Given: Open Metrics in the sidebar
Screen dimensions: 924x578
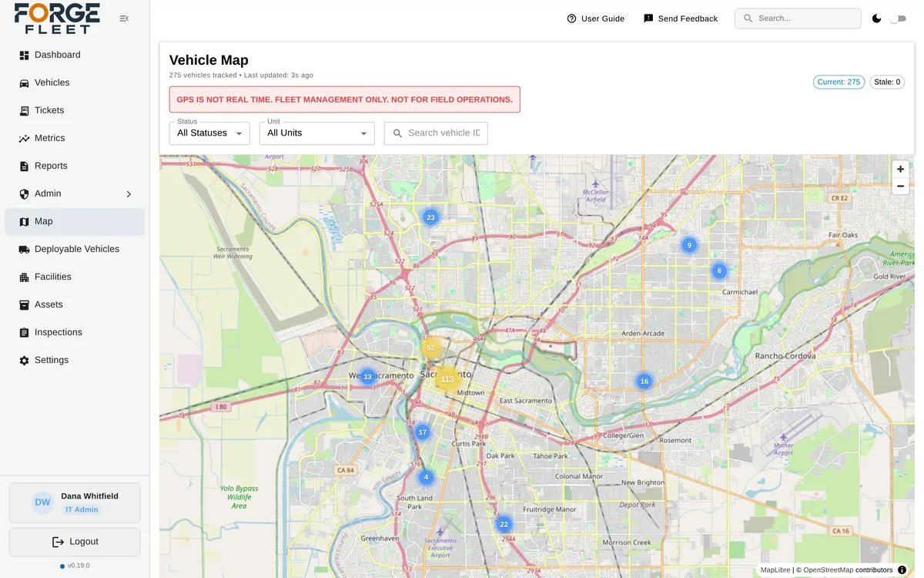Looking at the screenshot, I should point(75,138).
